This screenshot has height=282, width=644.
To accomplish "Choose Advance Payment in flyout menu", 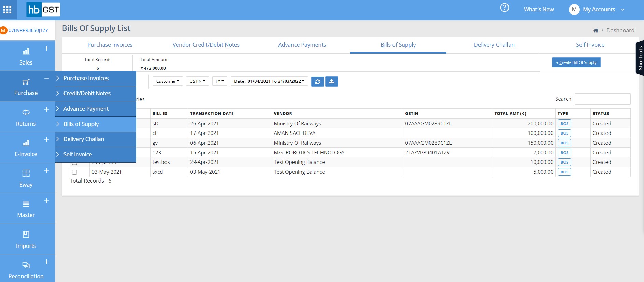I will pos(96,109).
